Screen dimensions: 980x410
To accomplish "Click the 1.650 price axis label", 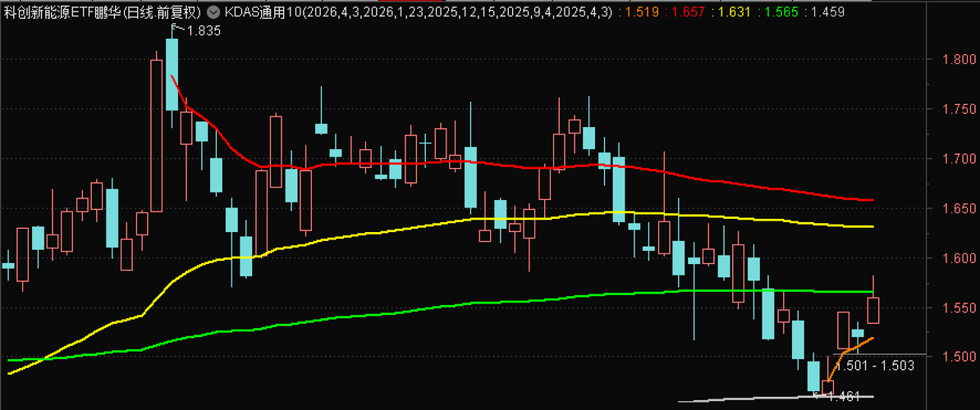I will coord(958,207).
